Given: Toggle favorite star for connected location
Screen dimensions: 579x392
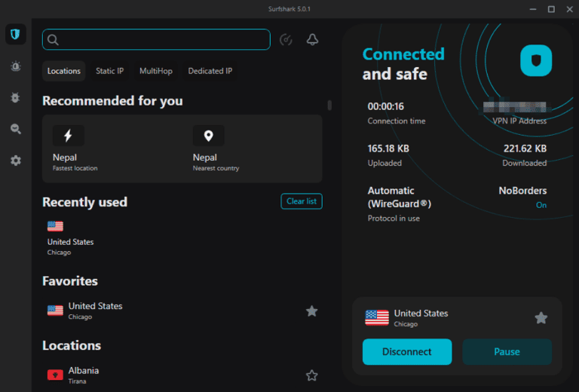Looking at the screenshot, I should click(x=541, y=318).
